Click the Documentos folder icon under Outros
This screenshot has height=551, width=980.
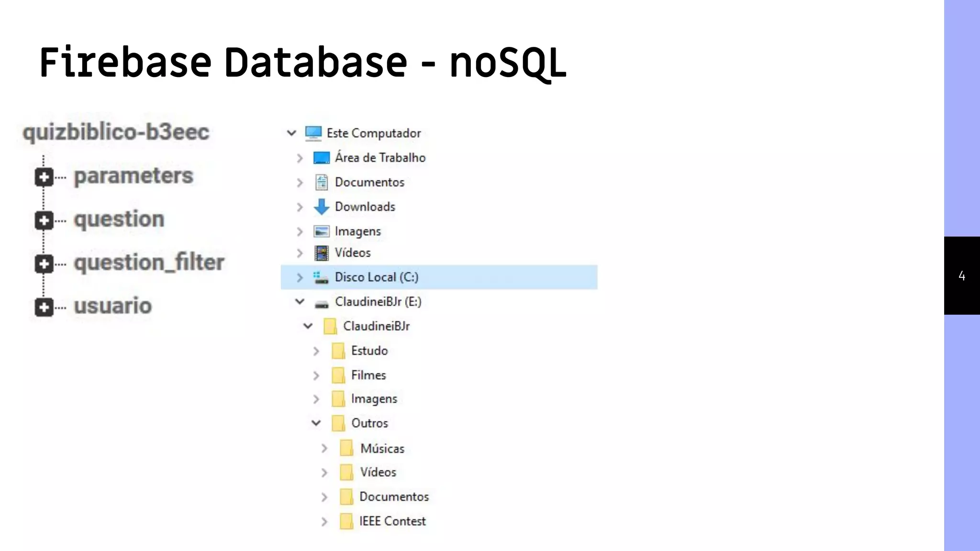[346, 497]
